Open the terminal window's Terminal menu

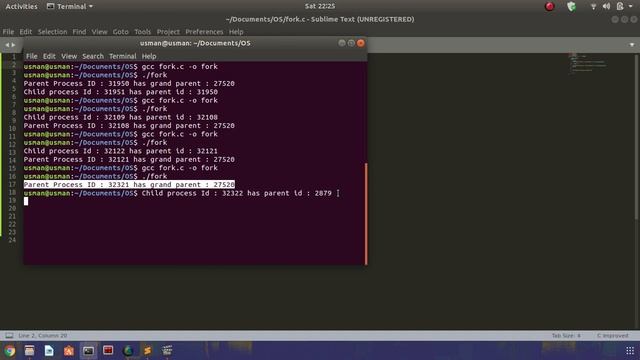(122, 56)
